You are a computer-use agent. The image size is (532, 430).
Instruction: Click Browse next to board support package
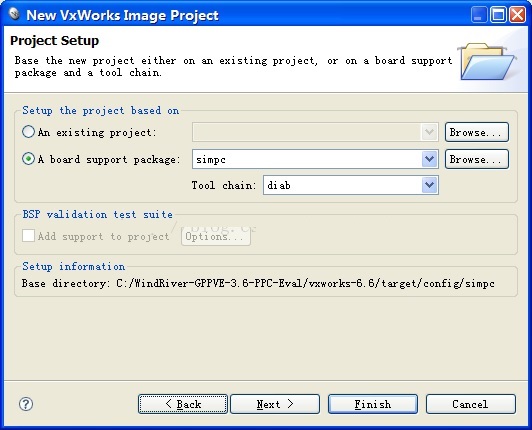coord(477,159)
